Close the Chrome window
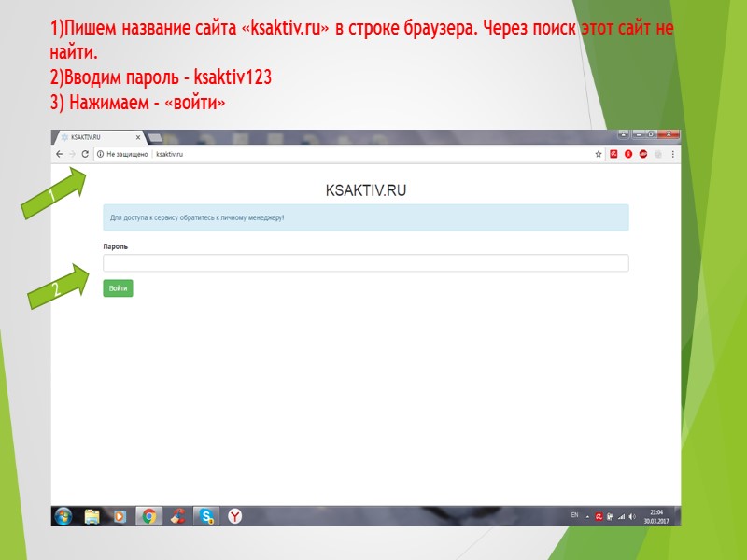The height and width of the screenshot is (560, 747). 669,134
